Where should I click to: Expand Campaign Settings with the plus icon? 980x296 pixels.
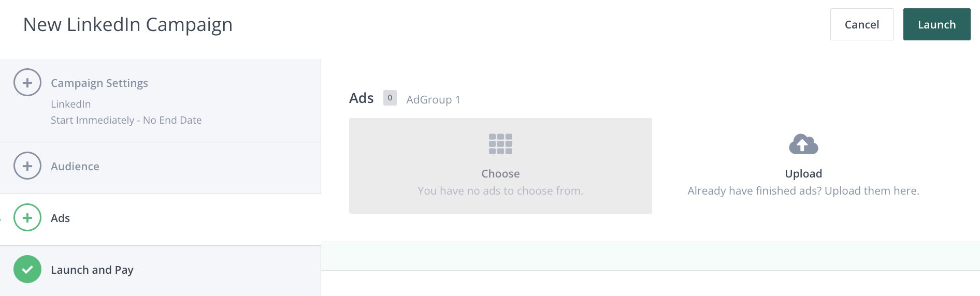point(27,82)
